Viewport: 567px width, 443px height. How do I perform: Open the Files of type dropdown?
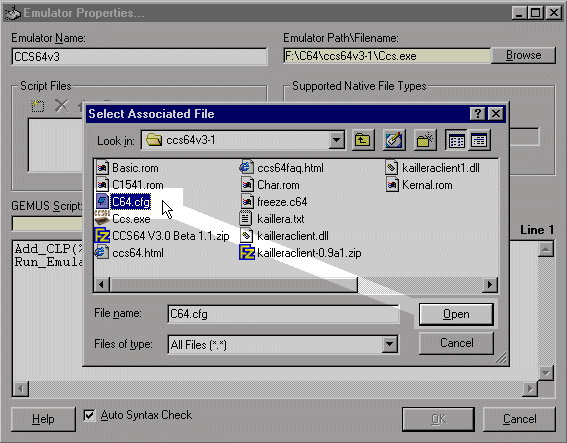(x=390, y=344)
